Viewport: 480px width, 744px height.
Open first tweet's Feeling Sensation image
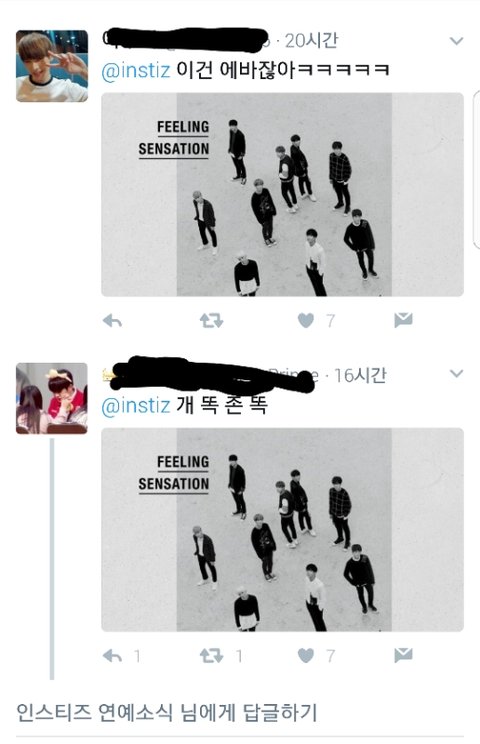pos(283,195)
